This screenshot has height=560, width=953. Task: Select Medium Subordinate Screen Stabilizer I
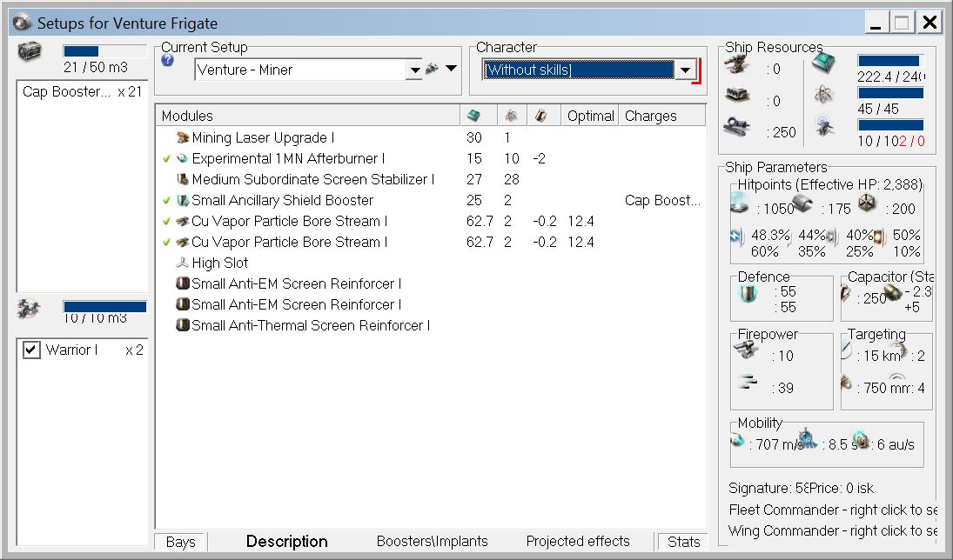pyautogui.click(x=313, y=179)
